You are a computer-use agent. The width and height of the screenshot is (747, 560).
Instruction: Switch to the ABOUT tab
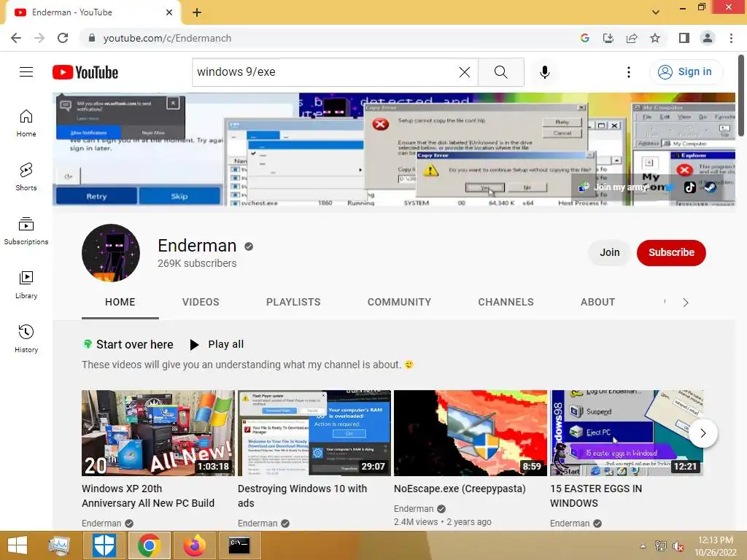click(598, 303)
